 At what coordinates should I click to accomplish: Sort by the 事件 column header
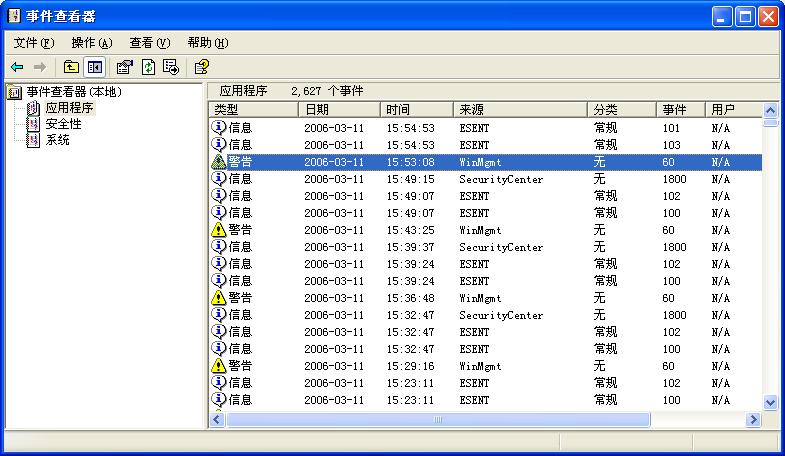[x=680, y=110]
